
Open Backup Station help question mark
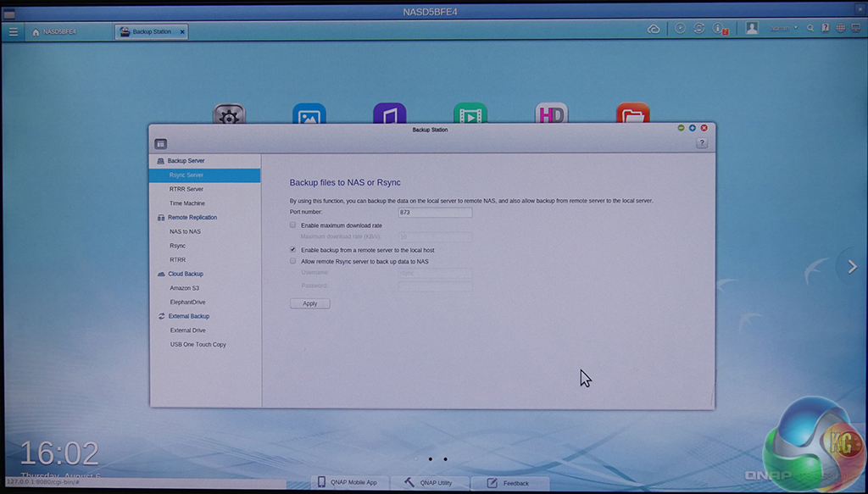[x=701, y=143]
